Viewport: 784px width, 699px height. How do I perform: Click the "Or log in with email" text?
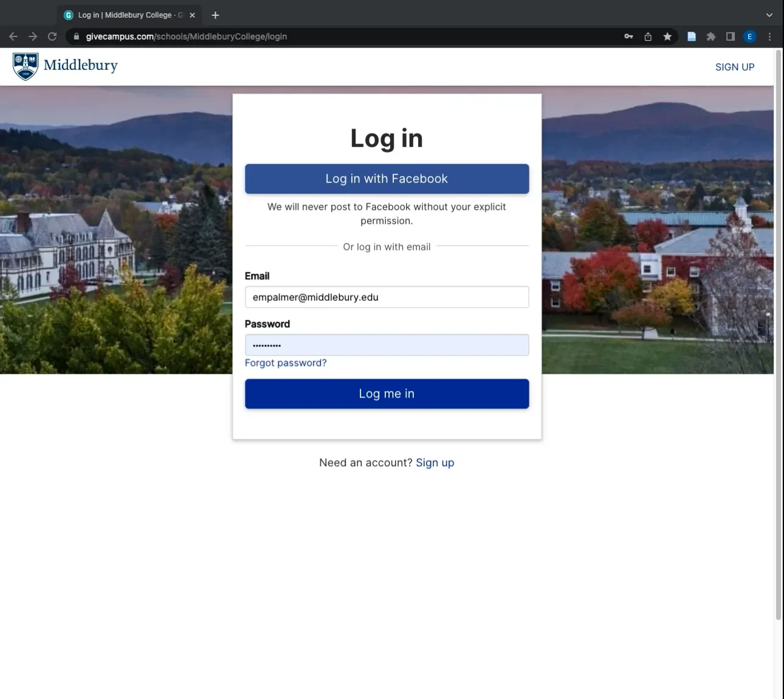pos(387,247)
